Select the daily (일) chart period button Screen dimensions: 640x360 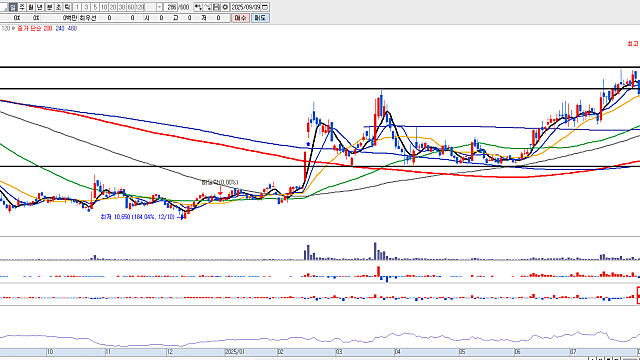pos(13,7)
